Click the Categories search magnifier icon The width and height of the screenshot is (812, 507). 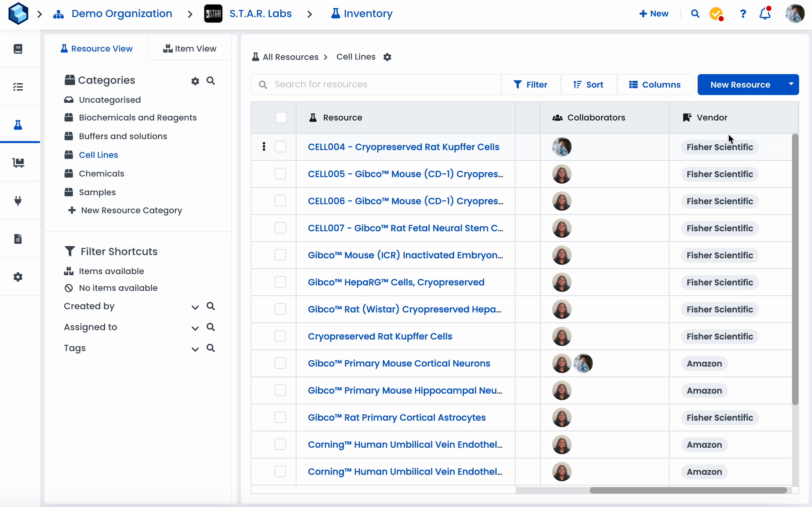click(x=211, y=81)
